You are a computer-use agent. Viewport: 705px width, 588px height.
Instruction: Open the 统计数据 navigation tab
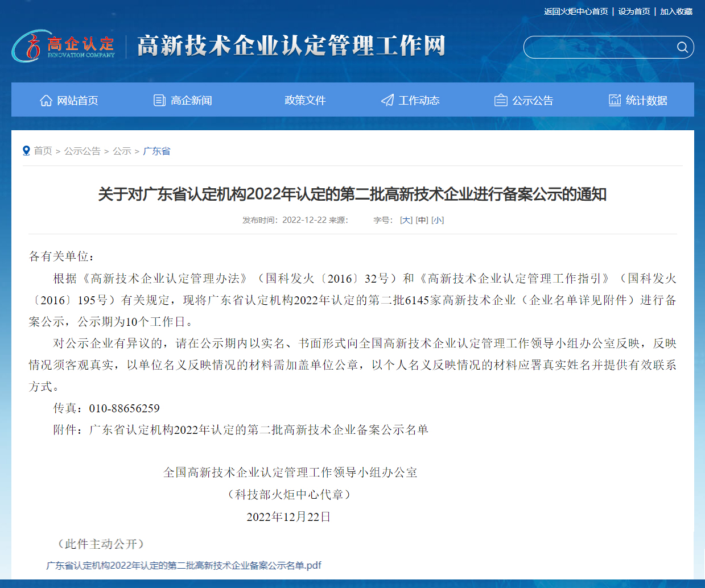click(x=646, y=101)
